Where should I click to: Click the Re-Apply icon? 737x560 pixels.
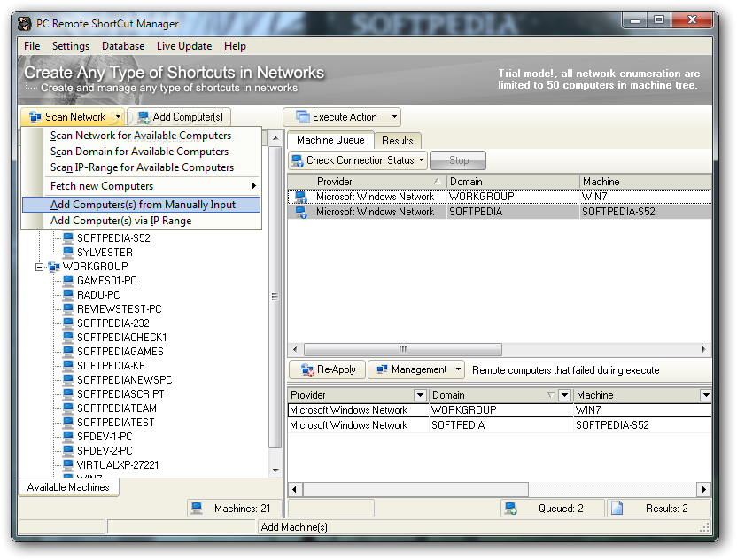(307, 370)
